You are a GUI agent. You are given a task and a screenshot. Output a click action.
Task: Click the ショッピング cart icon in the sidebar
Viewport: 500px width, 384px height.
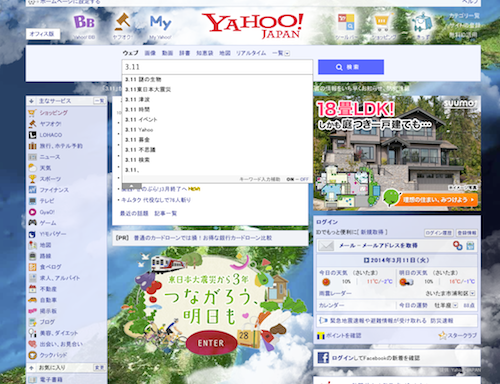click(x=32, y=113)
